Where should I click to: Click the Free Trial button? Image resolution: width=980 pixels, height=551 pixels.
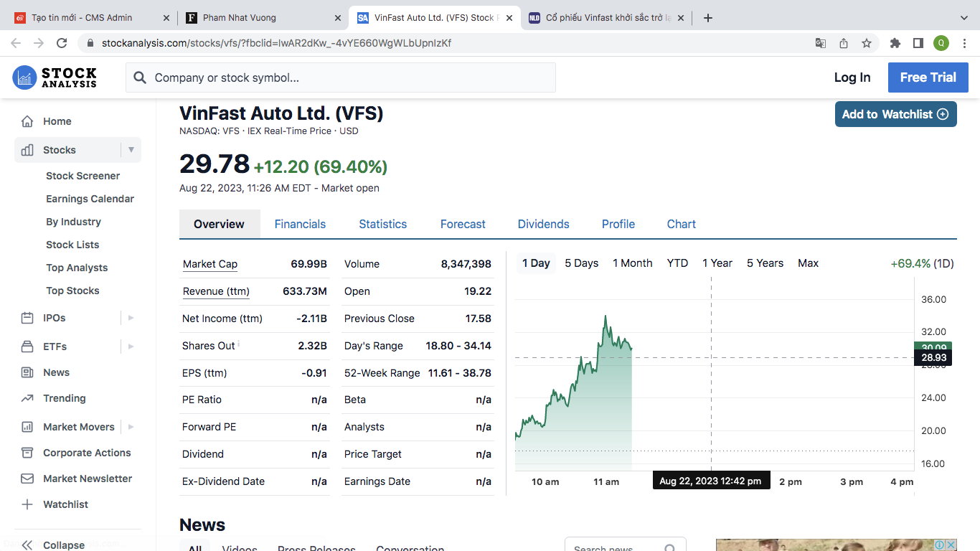pyautogui.click(x=928, y=77)
